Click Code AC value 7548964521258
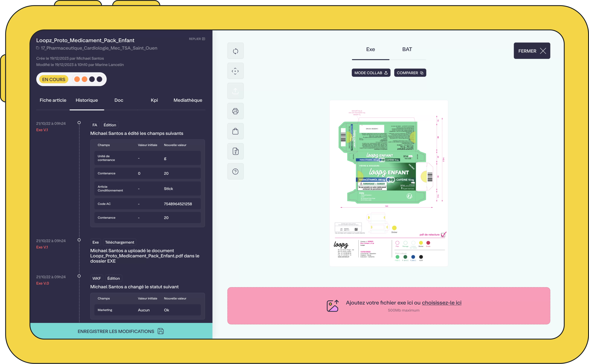589x364 pixels. 178,204
